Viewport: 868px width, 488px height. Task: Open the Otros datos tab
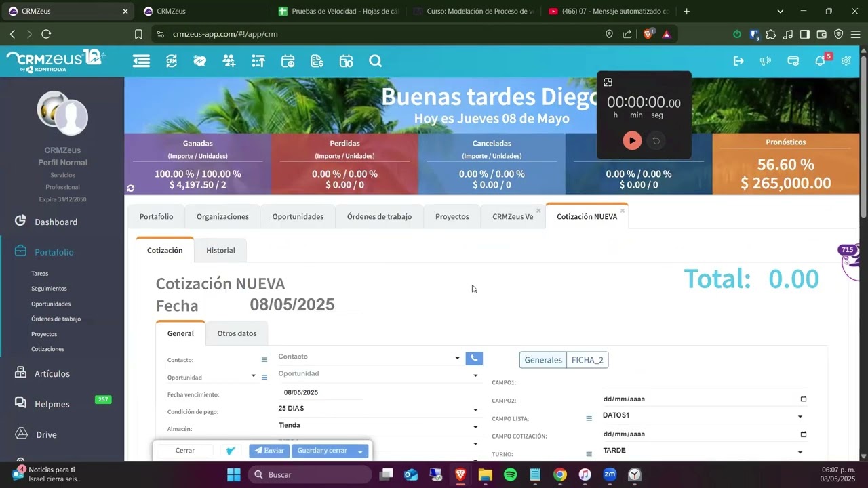tap(237, 333)
